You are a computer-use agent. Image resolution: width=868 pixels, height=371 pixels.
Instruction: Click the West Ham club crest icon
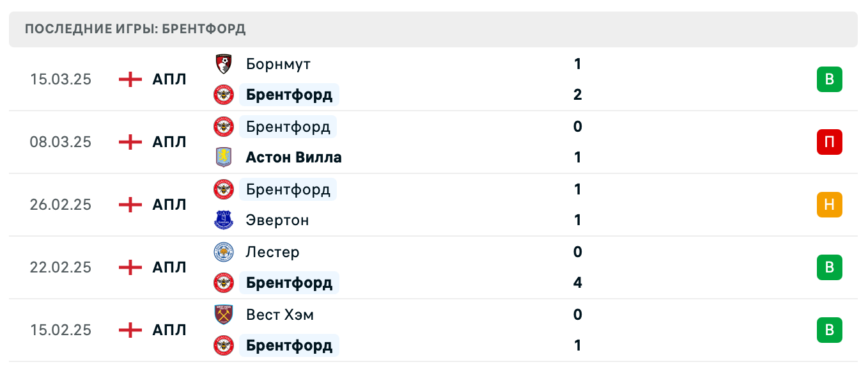pyautogui.click(x=223, y=315)
